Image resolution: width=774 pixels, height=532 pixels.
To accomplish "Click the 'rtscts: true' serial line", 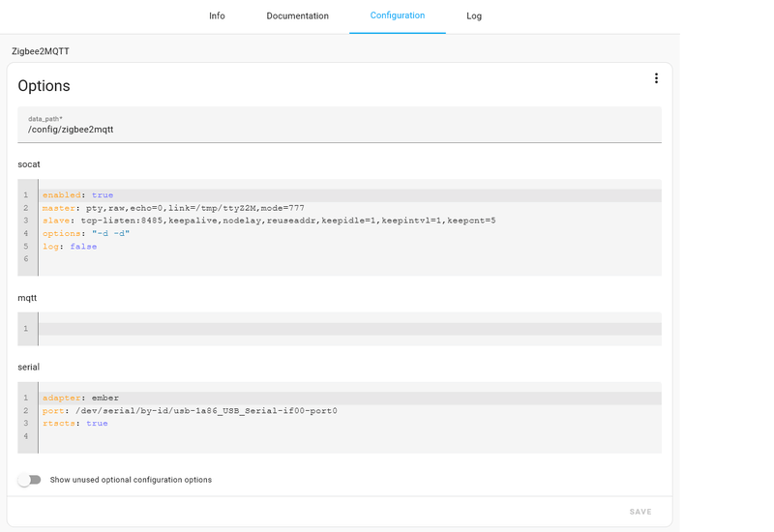I will point(350,424).
